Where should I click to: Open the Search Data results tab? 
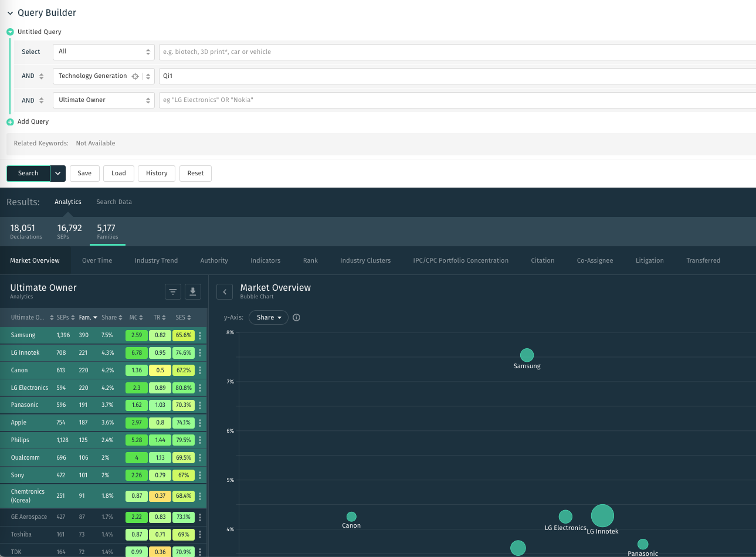click(x=114, y=202)
